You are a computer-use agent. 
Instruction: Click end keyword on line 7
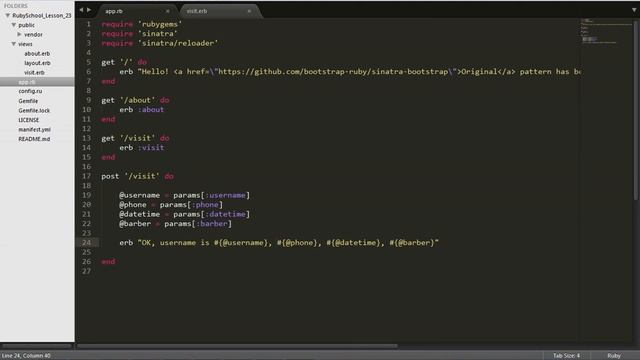point(108,81)
